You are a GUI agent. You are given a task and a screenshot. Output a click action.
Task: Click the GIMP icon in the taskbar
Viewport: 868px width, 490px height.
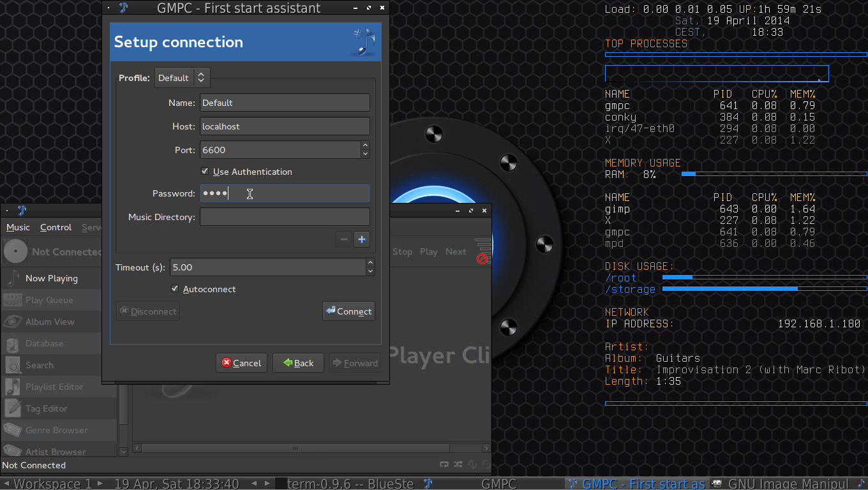(717, 484)
